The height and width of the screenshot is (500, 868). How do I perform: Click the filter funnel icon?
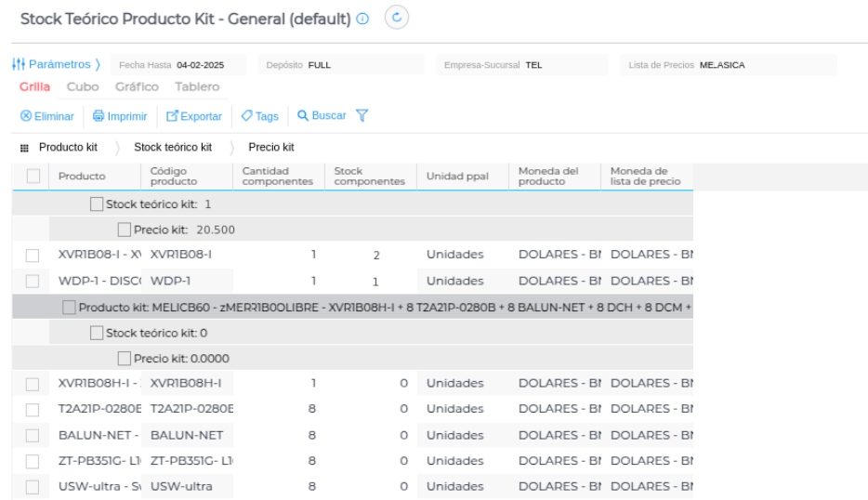point(362,116)
